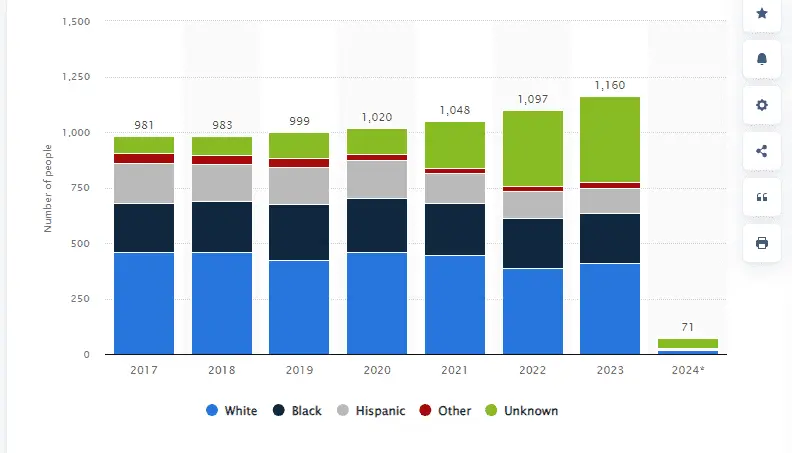792x453 pixels.
Task: Click the 1,500 y-axis value
Action: [x=76, y=22]
